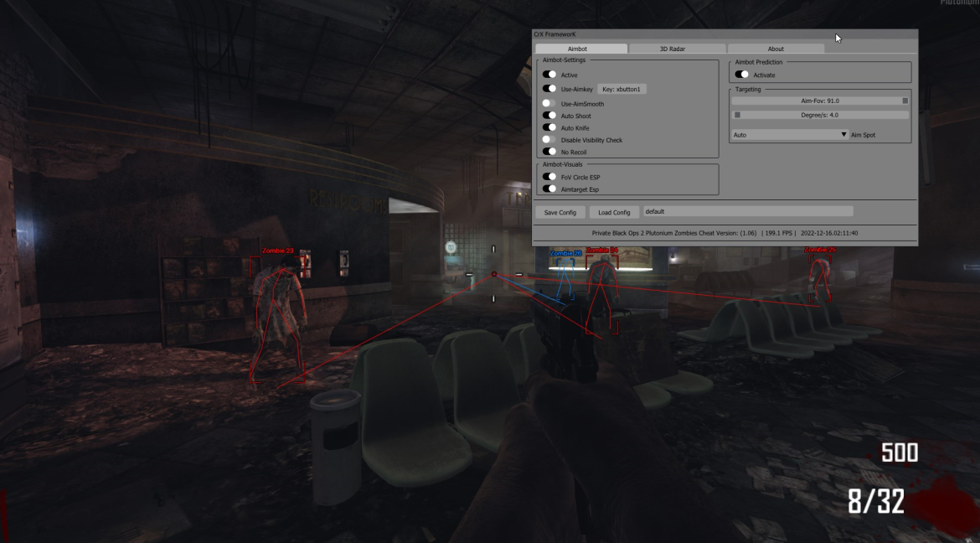Click the 2022-12-16 timestamp in status bar
This screenshot has height=543, width=980.
[x=829, y=233]
